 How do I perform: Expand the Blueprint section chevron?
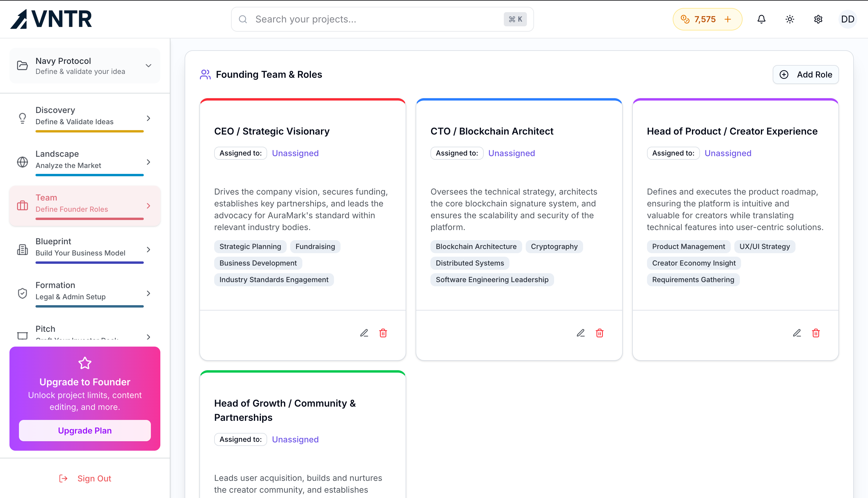coord(148,250)
